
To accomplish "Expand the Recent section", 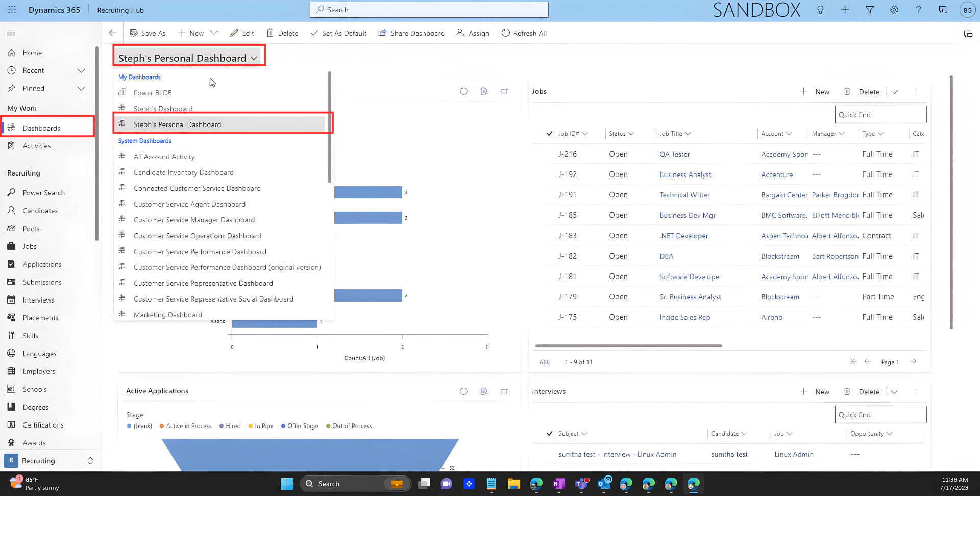I will point(81,70).
